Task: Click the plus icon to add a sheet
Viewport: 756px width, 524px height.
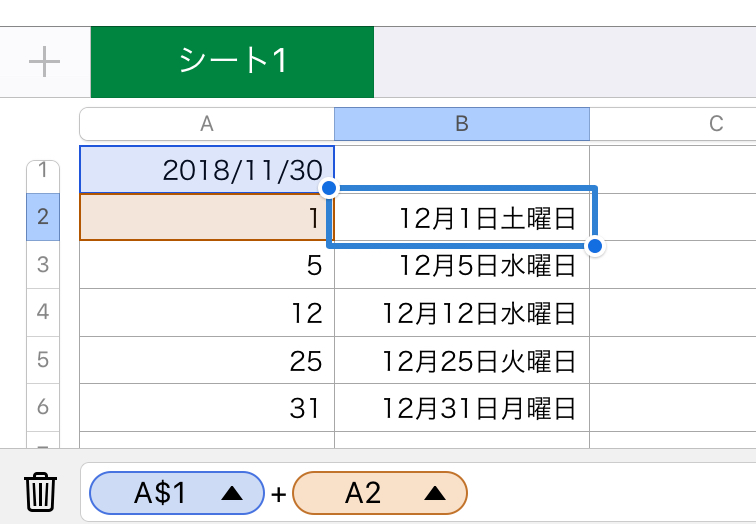Action: [x=44, y=62]
